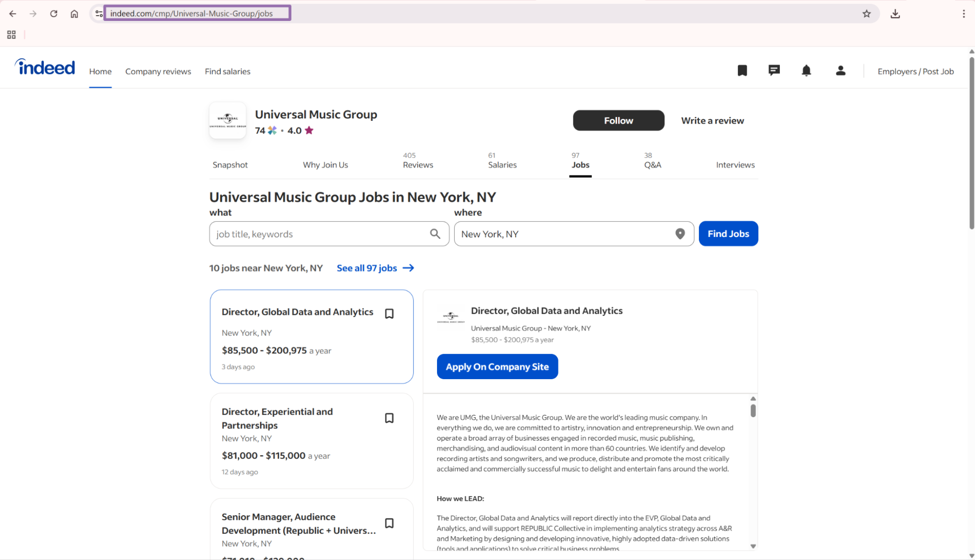975x560 pixels.
Task: Open saved jobs bookmark icon in header
Action: click(742, 71)
